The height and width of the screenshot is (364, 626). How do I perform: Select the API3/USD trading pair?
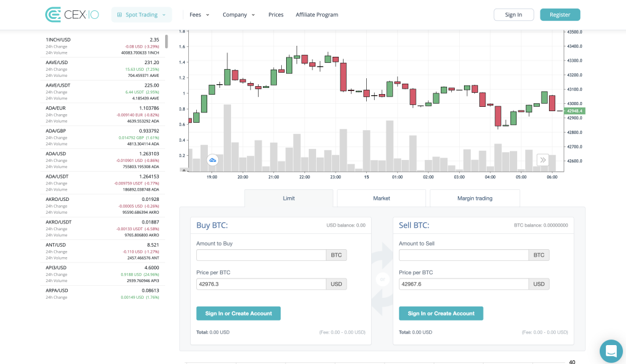pos(102,273)
